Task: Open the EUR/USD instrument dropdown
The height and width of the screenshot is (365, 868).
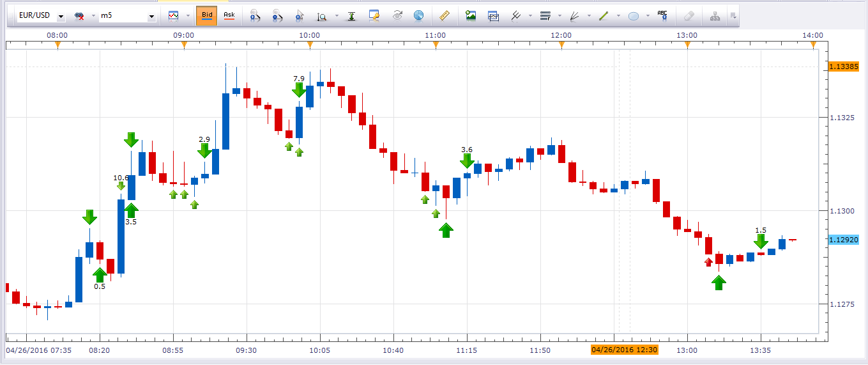Action: click(61, 16)
